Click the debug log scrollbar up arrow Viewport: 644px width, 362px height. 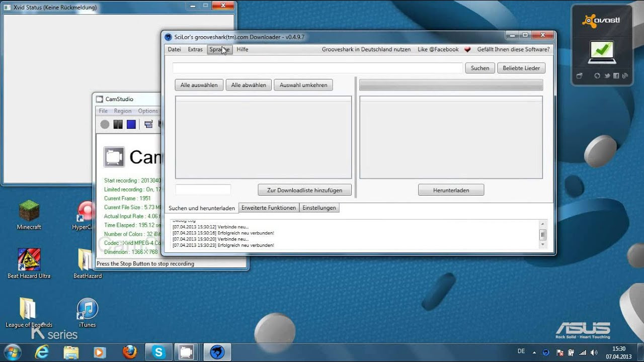coord(542,223)
